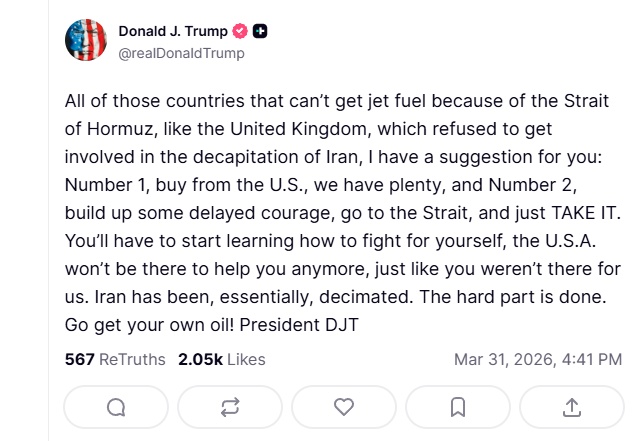Image resolution: width=639 pixels, height=441 pixels.
Task: Share the post using the upload icon
Action: click(x=572, y=407)
